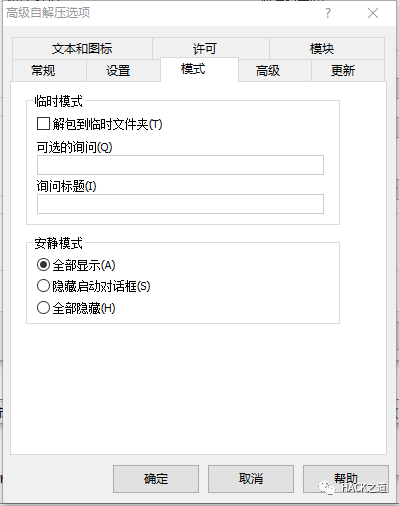Select 隐藏启动对话框 radio option

43,286
